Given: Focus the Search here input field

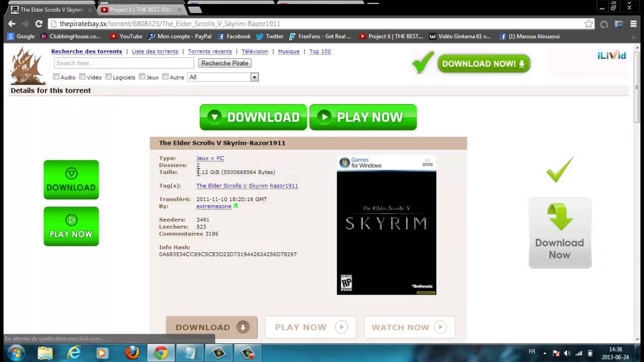Looking at the screenshot, I should 124,63.
